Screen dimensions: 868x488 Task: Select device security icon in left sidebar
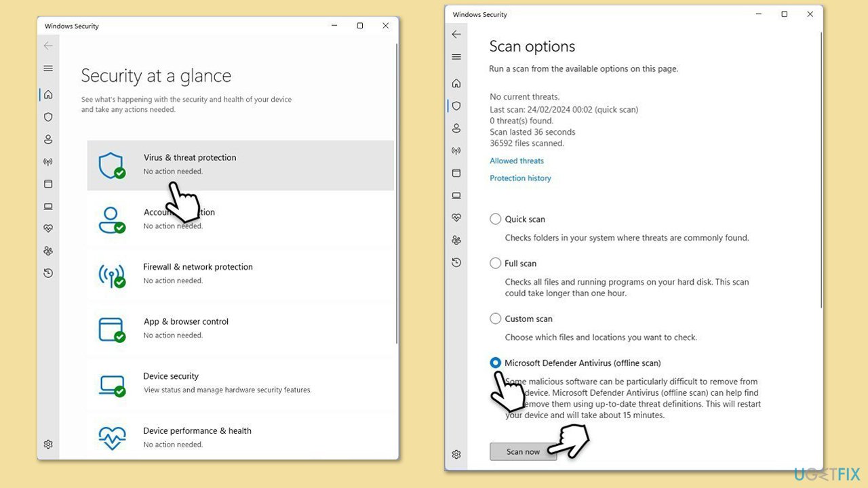(48, 206)
